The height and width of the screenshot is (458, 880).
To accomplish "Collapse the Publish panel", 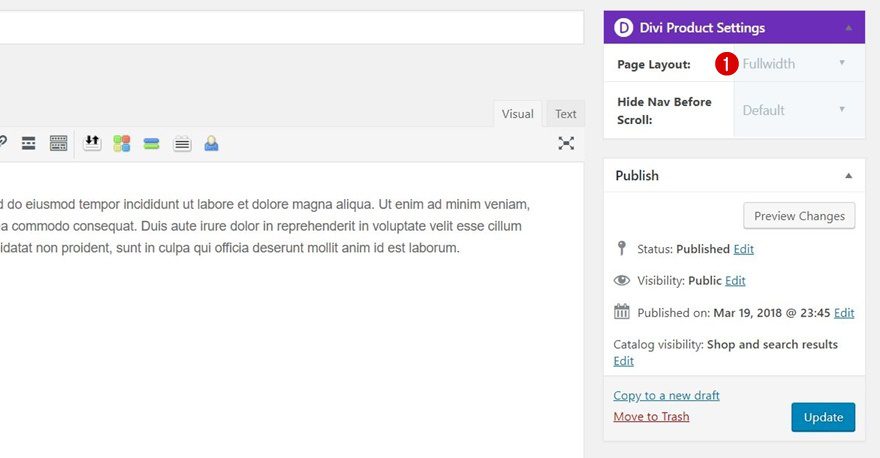I will (849, 175).
